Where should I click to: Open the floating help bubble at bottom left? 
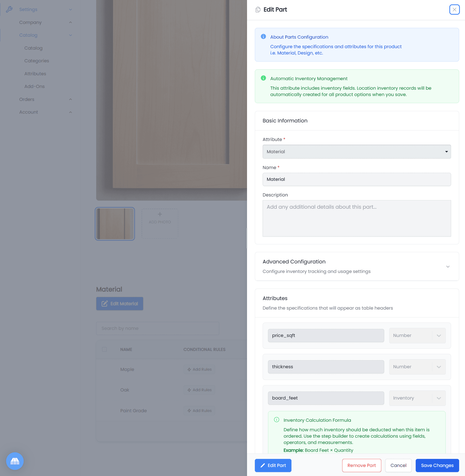pos(15,461)
